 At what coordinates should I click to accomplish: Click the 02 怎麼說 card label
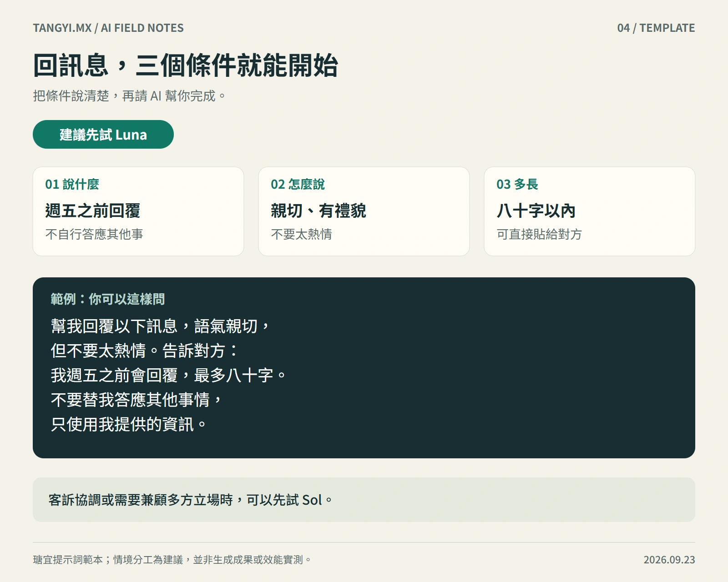[298, 184]
